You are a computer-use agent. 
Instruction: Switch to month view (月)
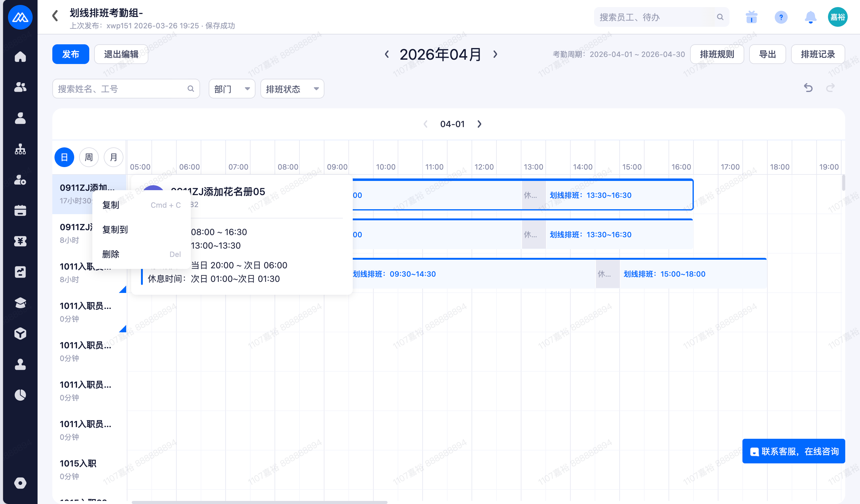click(113, 157)
